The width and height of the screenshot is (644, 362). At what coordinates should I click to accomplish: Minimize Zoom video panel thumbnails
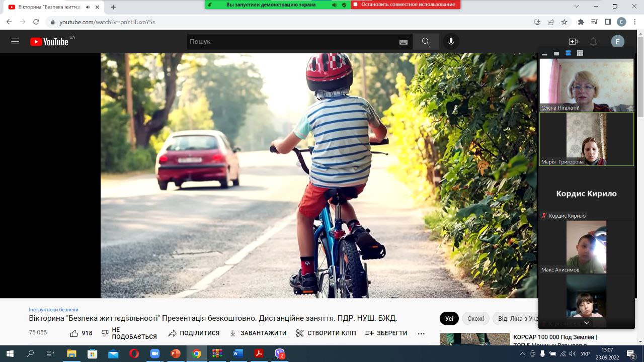(545, 53)
